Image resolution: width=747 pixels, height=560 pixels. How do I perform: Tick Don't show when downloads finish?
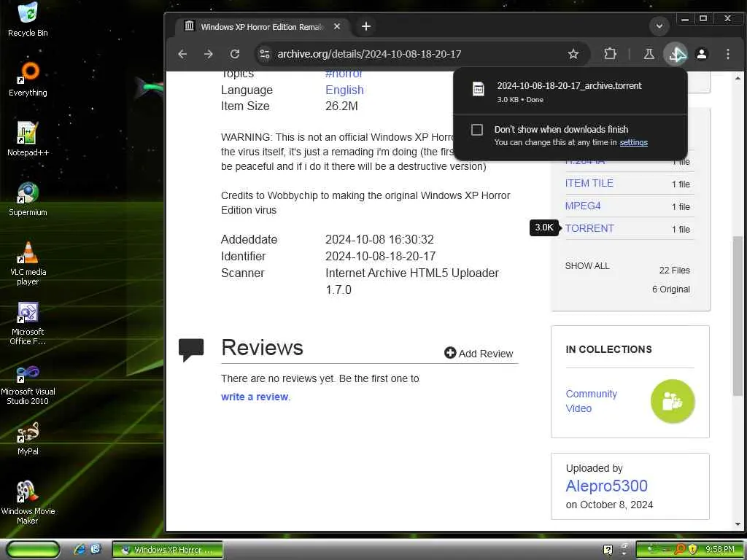tap(477, 130)
